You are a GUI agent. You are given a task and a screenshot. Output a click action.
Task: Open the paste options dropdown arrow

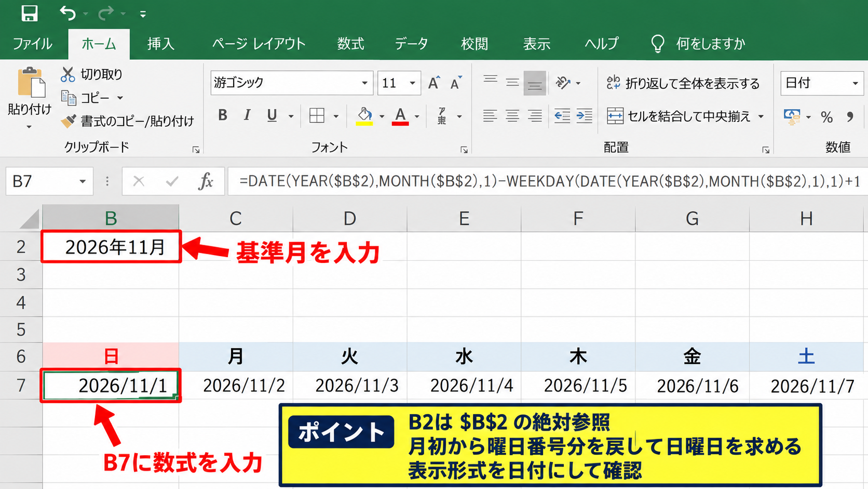point(29,127)
